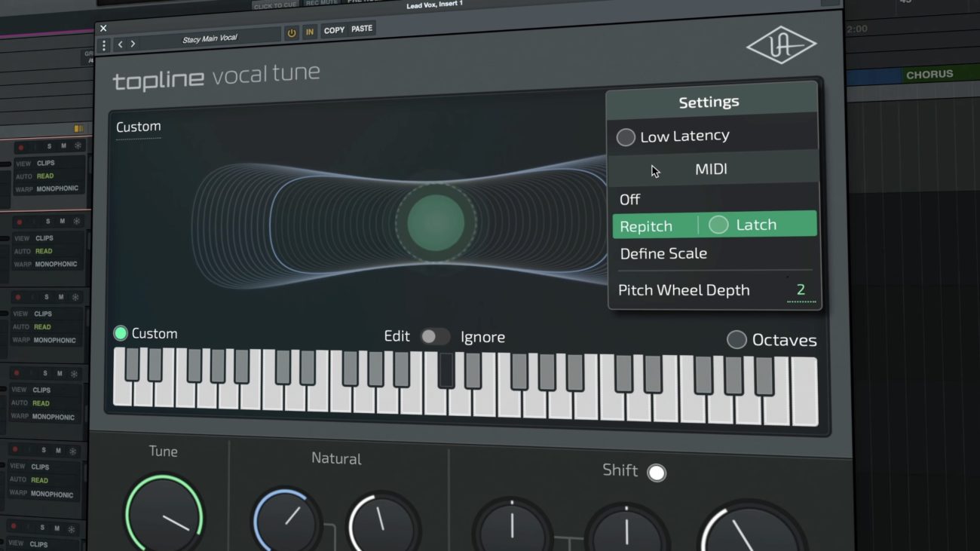
Task: Click the REC MUTE button in the DAW
Action: point(320,3)
